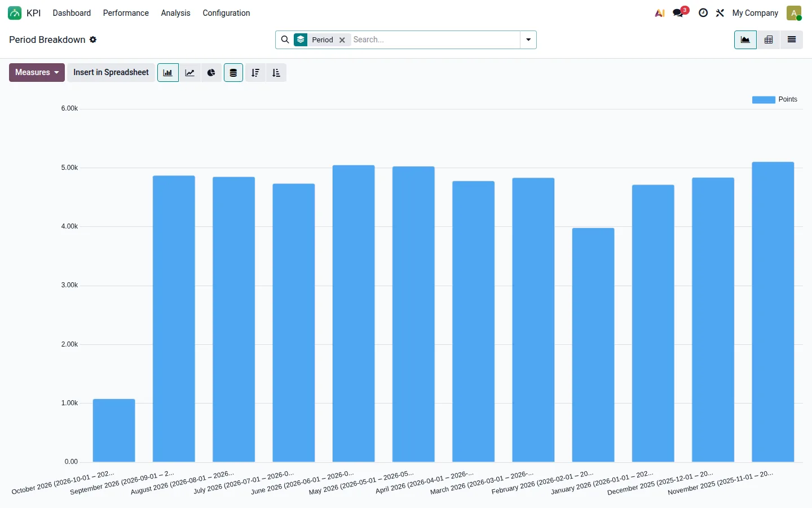The height and width of the screenshot is (508, 812).
Task: Switch to bar chart mode
Action: (x=168, y=73)
